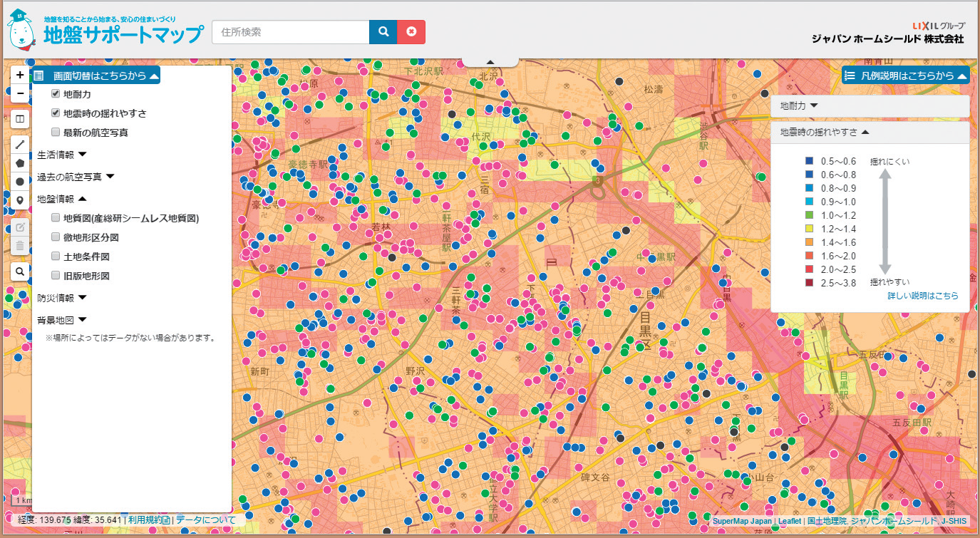Click the 経度 緯度 coordinates readout
This screenshot has height=538, width=980.
click(x=69, y=520)
